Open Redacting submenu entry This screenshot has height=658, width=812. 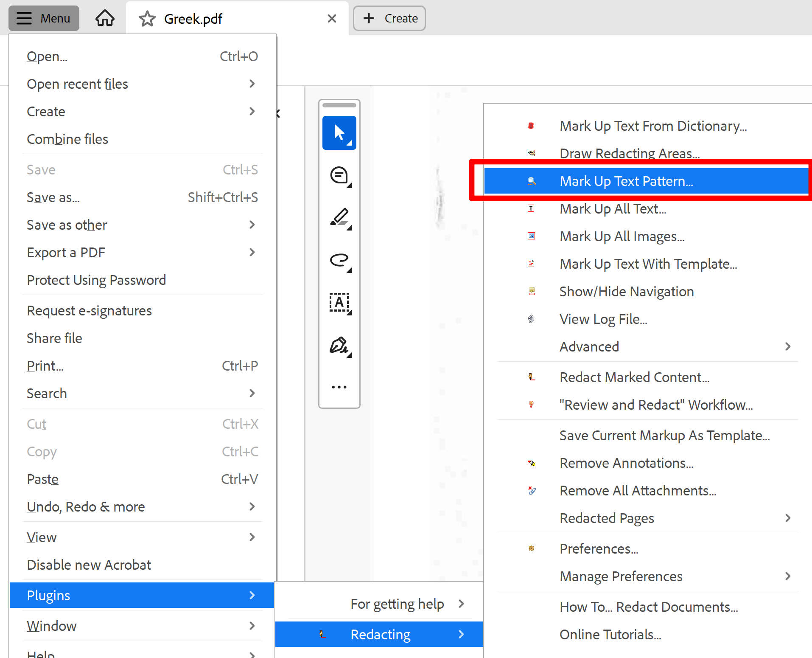(379, 634)
